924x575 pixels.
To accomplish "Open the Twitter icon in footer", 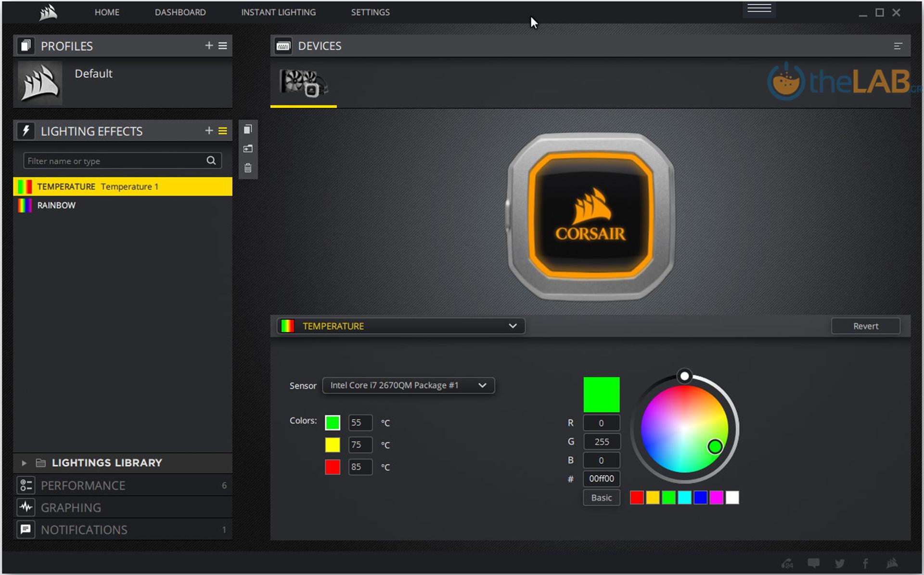I will (x=840, y=563).
